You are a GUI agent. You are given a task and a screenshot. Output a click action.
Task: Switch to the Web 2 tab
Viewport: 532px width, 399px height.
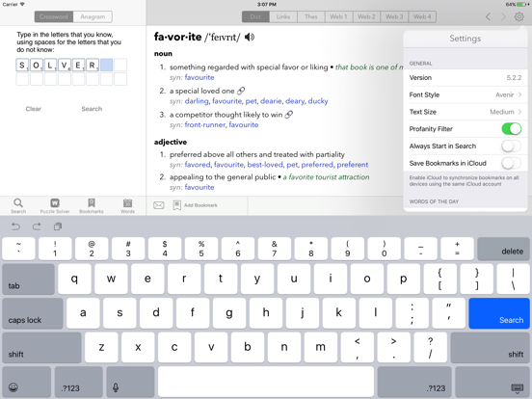coord(367,16)
